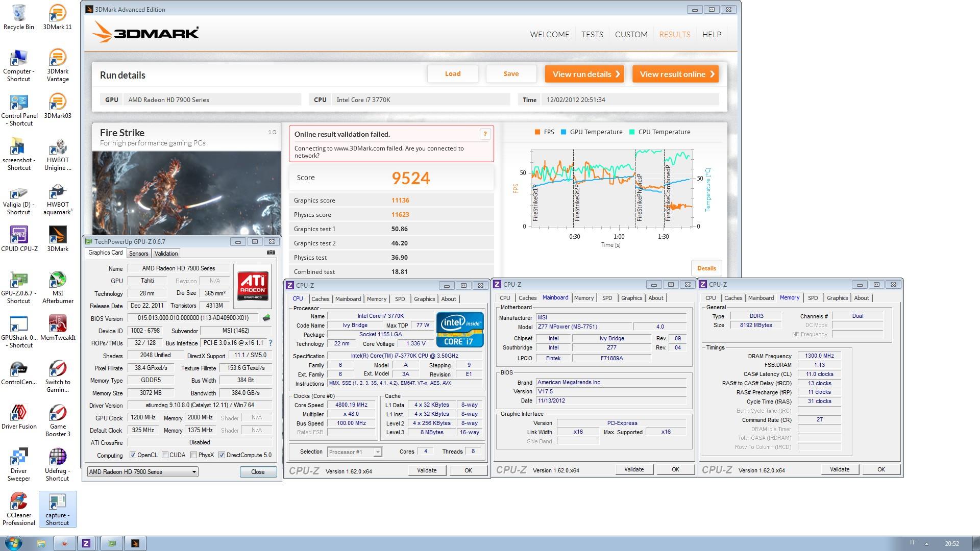Viewport: 980px width, 551px height.
Task: Click Close button in GPU-Z
Action: 258,472
